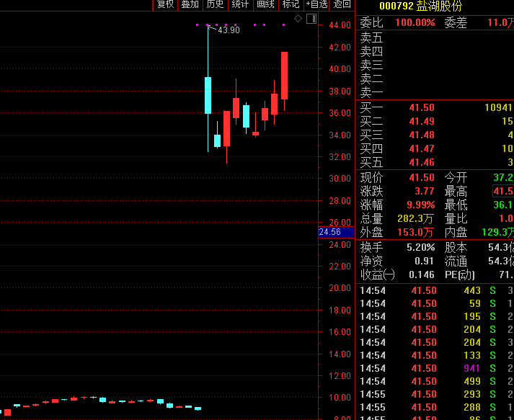Image resolution: width=514 pixels, height=420 pixels.
Task: Click the 43.90 high-price annotation
Action: [x=229, y=30]
